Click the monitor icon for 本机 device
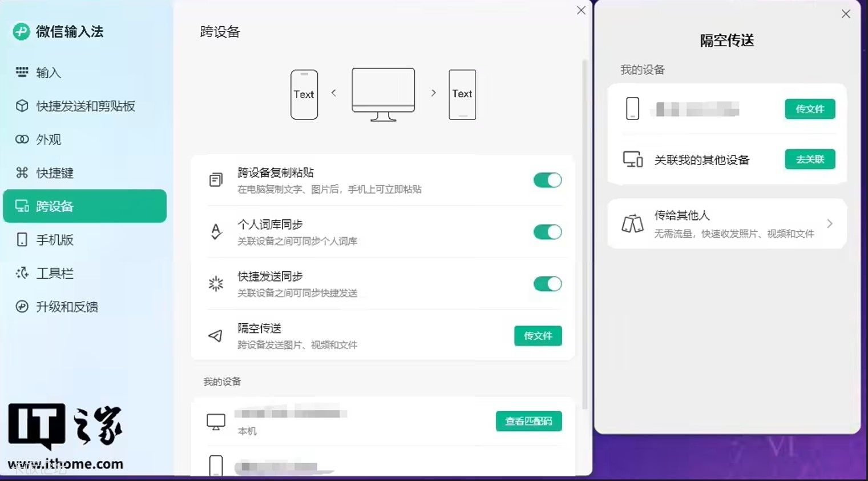 (x=216, y=422)
